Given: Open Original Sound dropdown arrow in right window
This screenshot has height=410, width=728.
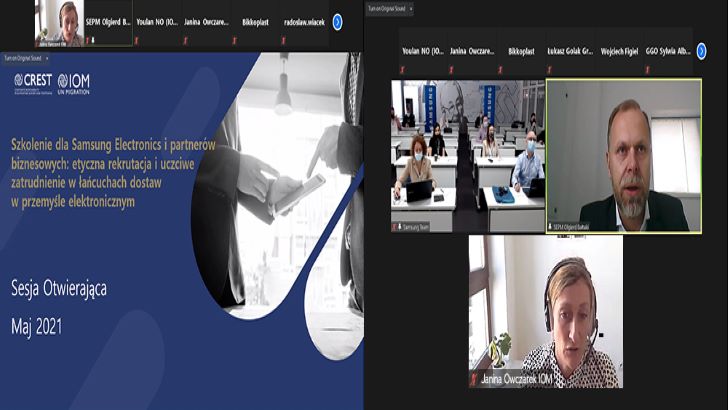Looking at the screenshot, I should pos(411,9).
